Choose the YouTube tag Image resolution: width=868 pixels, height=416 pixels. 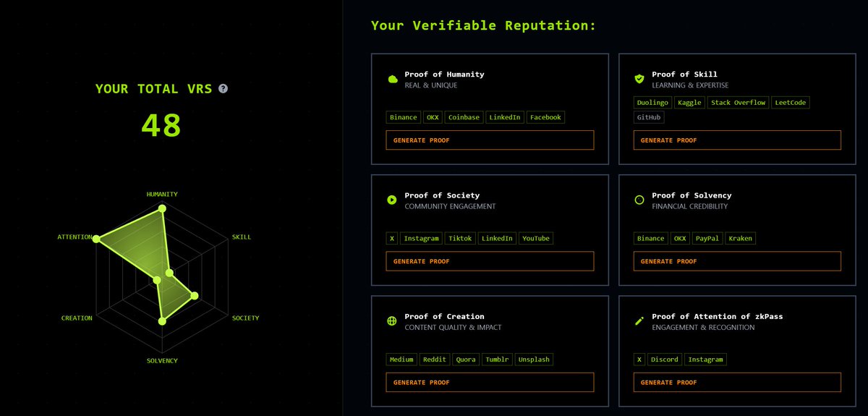536,238
